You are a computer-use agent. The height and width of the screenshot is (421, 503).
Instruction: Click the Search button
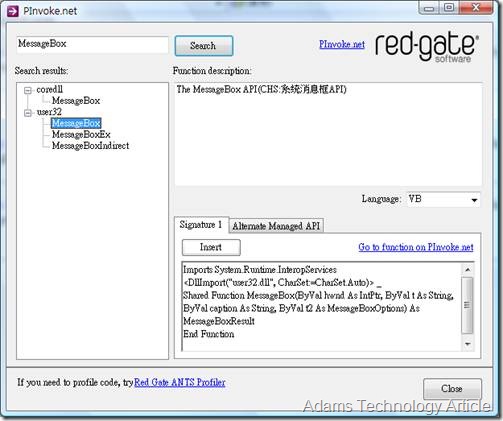coord(203,46)
